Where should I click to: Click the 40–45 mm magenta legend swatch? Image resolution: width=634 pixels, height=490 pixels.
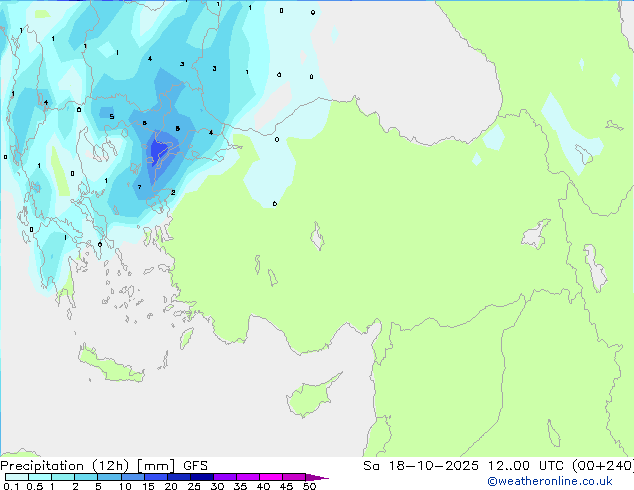(x=271, y=477)
